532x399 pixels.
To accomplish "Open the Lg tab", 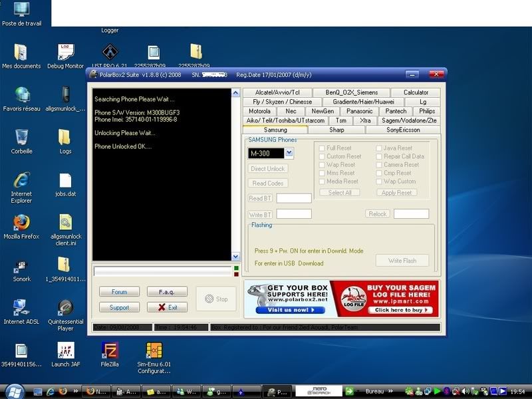I will [x=423, y=102].
